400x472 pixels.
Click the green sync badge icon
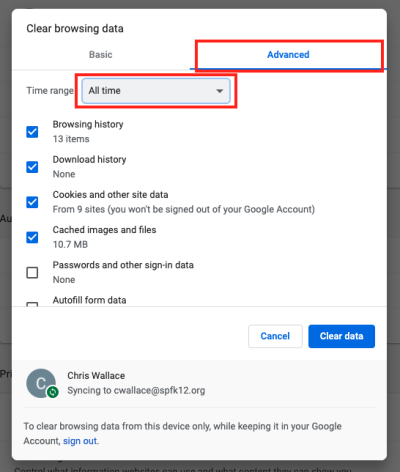[x=52, y=392]
